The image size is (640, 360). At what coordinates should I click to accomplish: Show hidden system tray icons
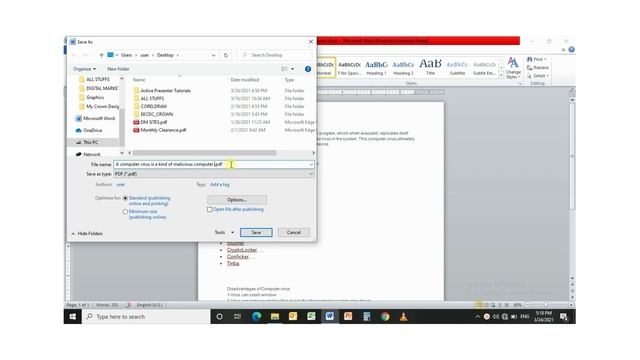point(478,316)
